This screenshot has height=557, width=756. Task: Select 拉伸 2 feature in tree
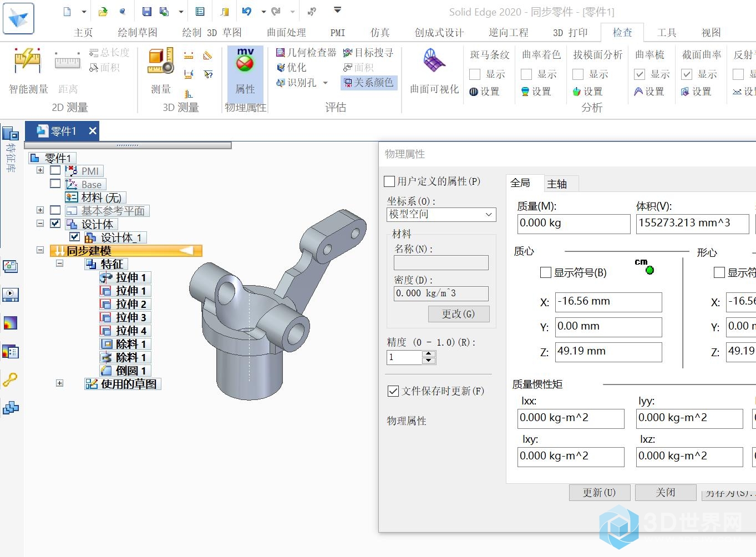coord(125,304)
